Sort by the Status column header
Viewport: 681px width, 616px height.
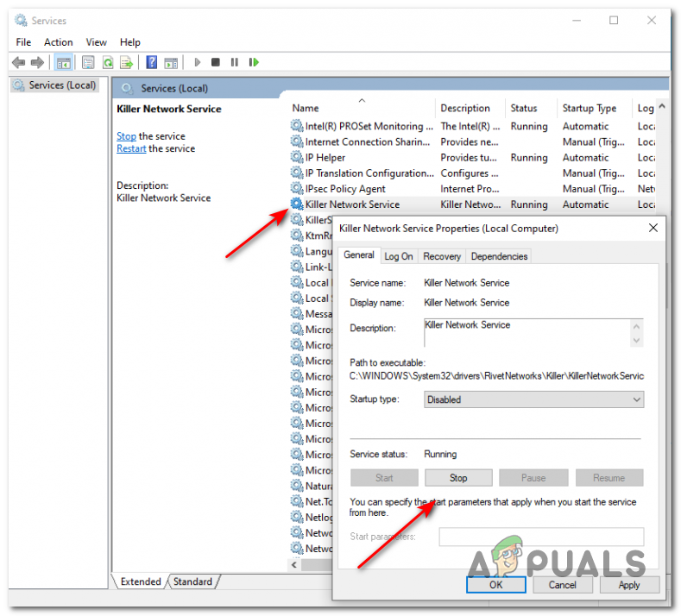click(524, 108)
